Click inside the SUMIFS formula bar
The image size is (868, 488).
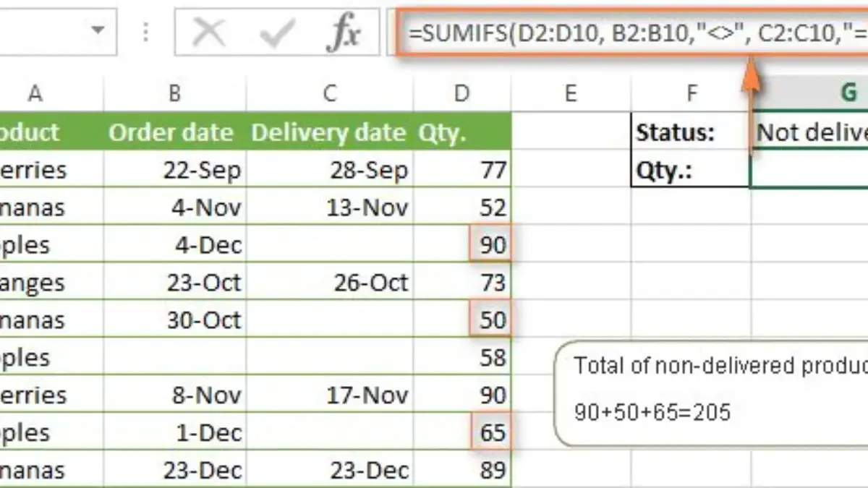click(632, 33)
